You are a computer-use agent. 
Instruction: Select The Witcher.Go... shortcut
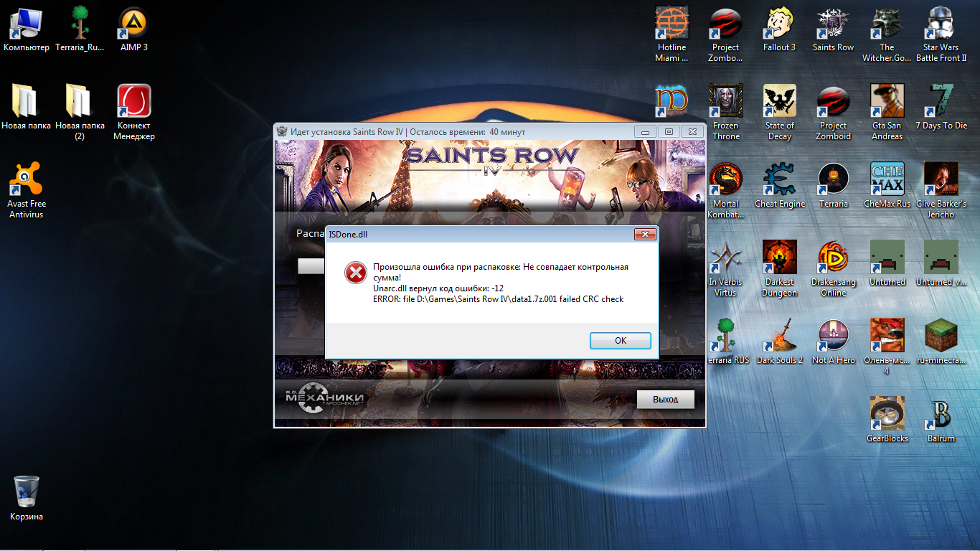tap(887, 35)
